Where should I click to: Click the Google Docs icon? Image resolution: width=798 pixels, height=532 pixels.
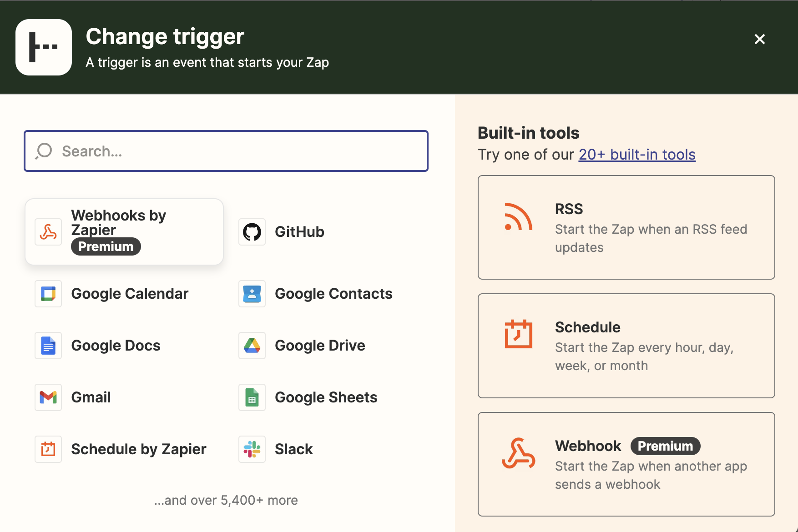(48, 346)
